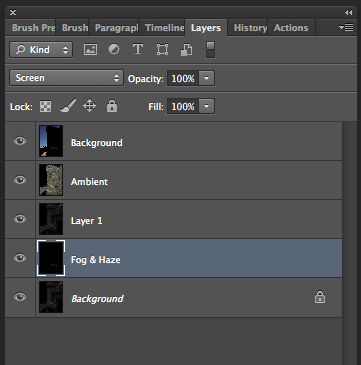Open the panel flyout menu icon
The width and height of the screenshot is (361, 365).
pos(346,27)
